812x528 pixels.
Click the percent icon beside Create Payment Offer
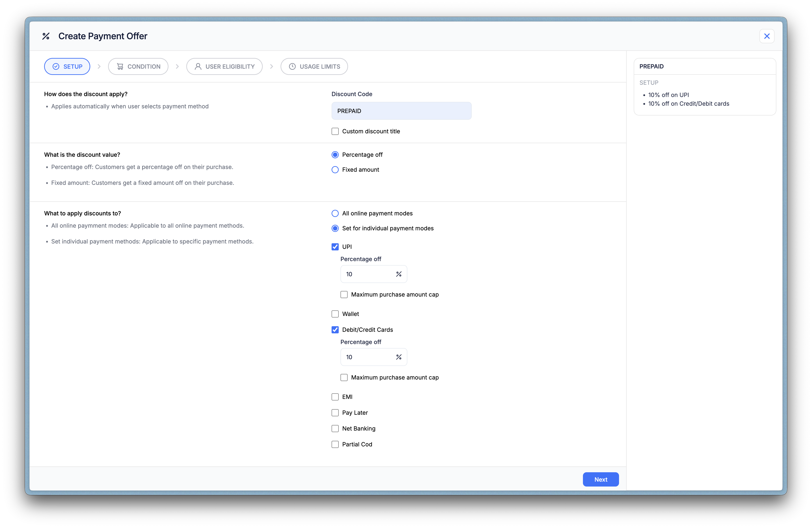46,36
